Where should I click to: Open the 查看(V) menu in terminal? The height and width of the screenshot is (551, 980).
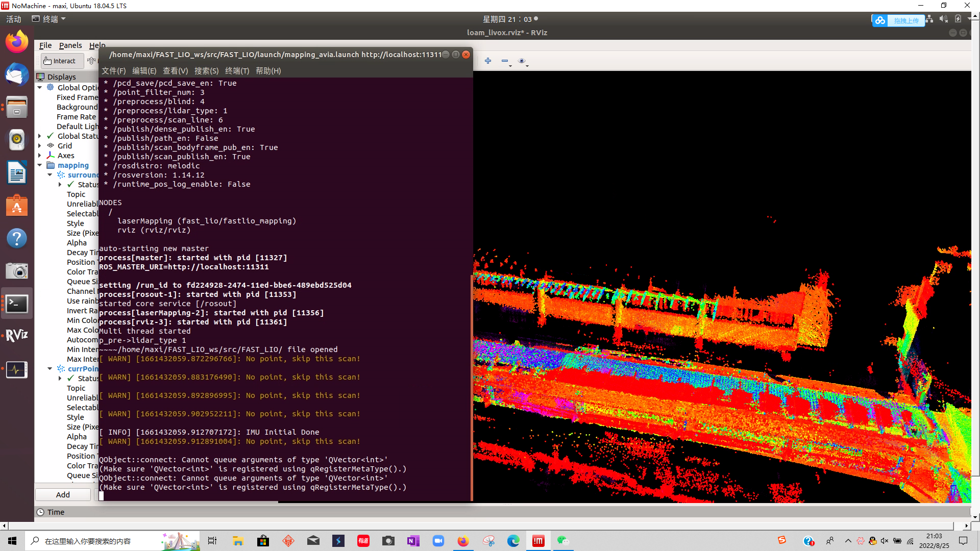click(175, 71)
